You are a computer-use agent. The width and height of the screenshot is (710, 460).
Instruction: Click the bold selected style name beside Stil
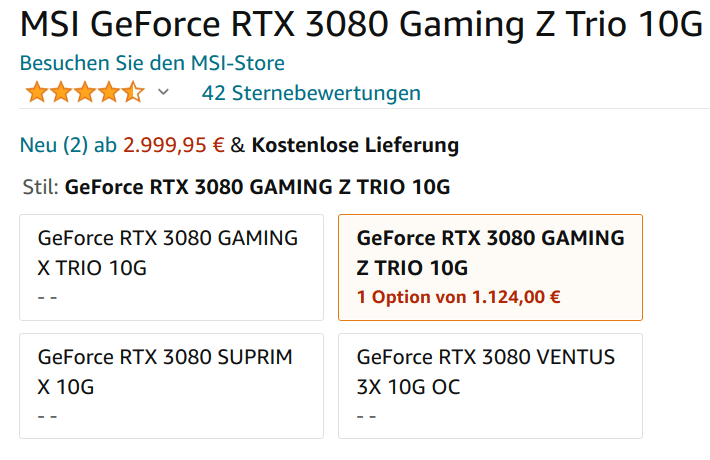coord(257,187)
